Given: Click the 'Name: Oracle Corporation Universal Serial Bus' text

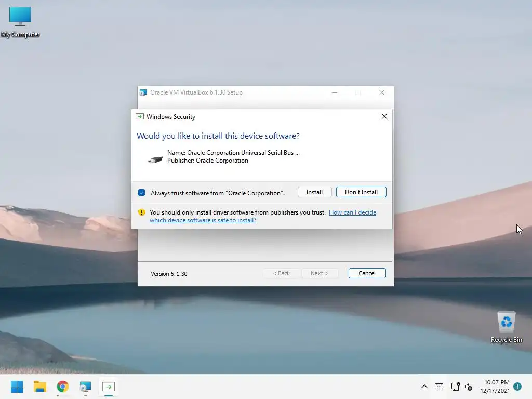Looking at the screenshot, I should 233,153.
